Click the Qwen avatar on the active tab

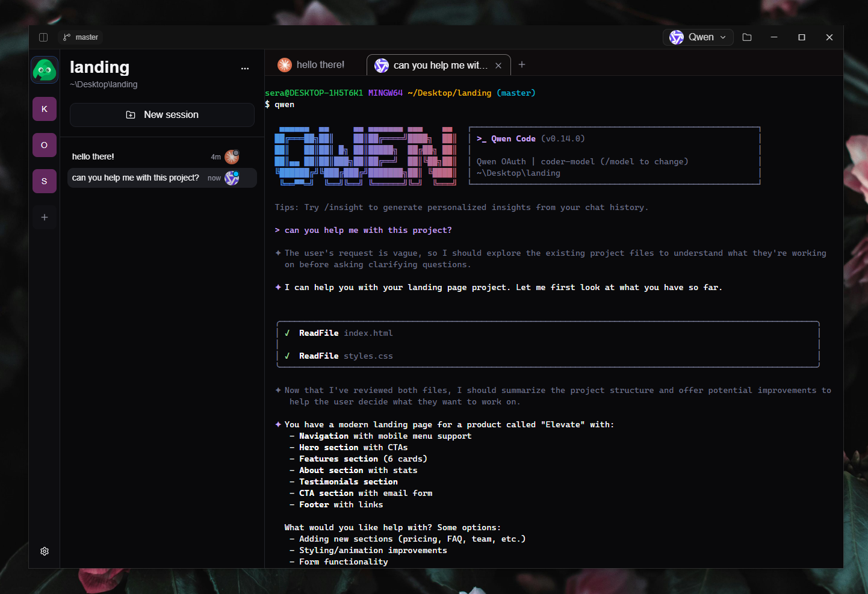coord(381,66)
